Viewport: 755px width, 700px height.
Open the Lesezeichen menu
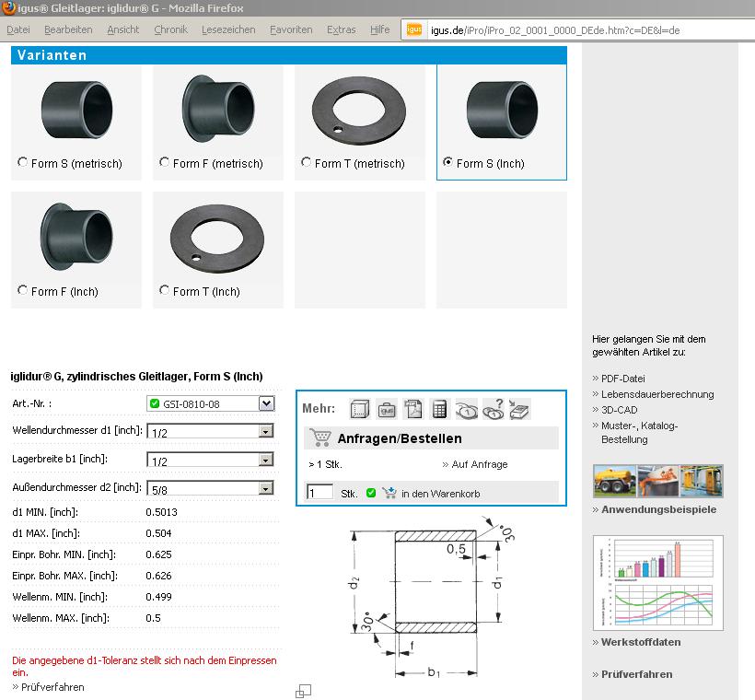[228, 29]
